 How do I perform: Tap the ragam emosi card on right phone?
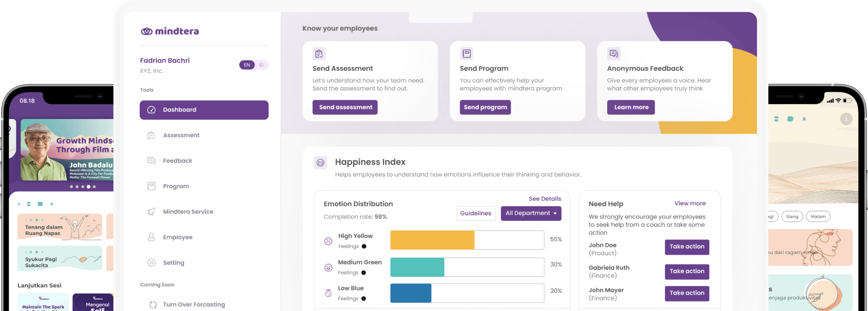click(810, 248)
